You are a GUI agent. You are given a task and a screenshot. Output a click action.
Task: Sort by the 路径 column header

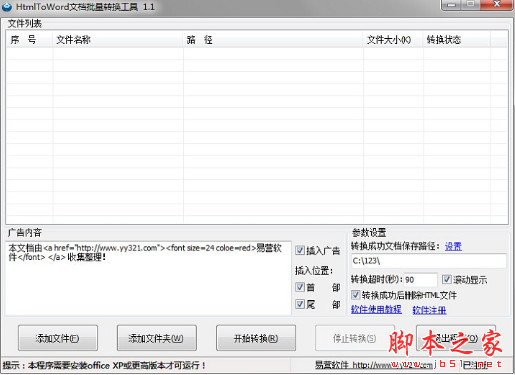pos(273,40)
